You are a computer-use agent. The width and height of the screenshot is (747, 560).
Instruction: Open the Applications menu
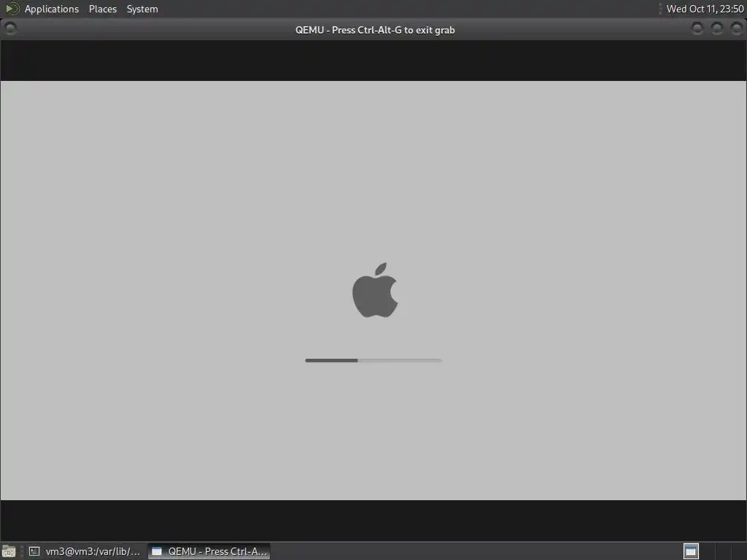tap(52, 9)
